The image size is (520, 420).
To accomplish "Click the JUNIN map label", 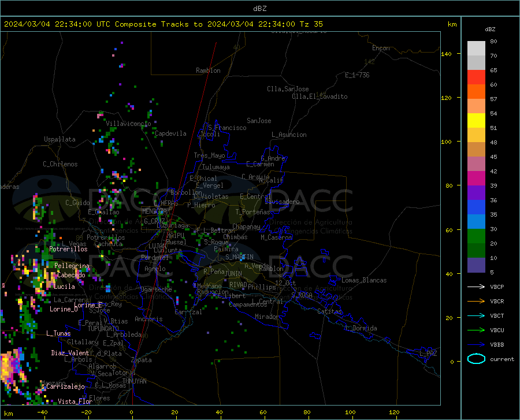I will [233, 274].
